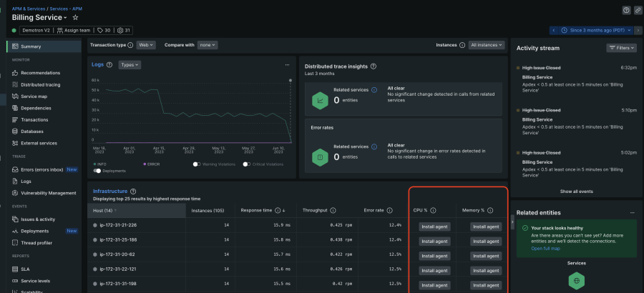This screenshot has width=644, height=293.
Task: Go to Service map in the sidebar
Action: [x=34, y=96]
